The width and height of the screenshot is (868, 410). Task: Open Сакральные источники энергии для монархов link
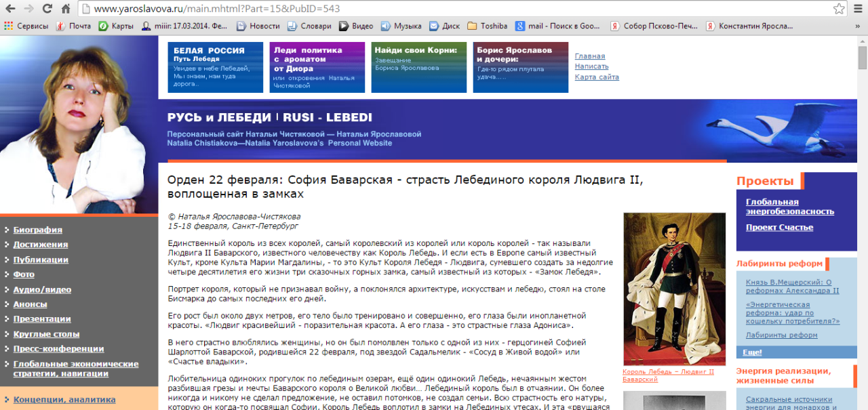click(x=792, y=404)
